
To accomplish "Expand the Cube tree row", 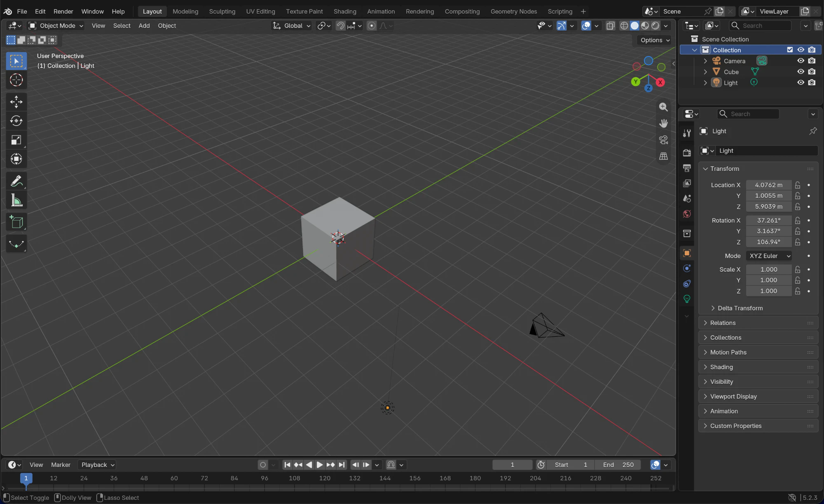I will 705,72.
